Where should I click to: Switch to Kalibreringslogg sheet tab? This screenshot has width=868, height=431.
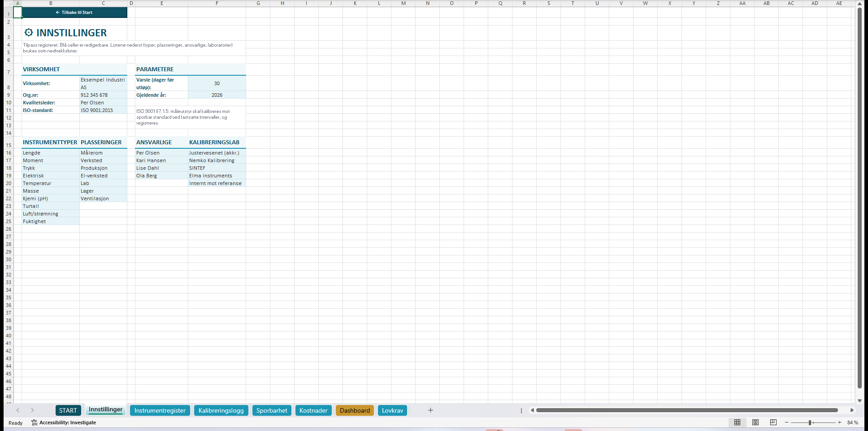[221, 410]
